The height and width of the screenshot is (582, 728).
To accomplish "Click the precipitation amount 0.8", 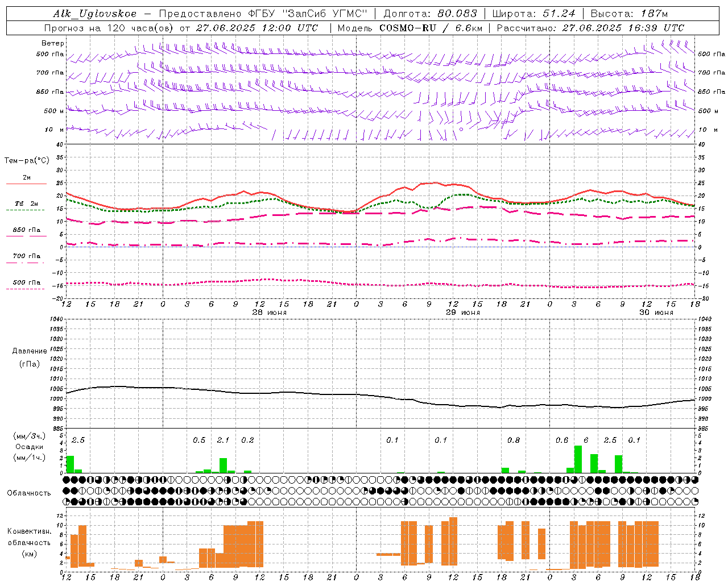I will tap(513, 440).
